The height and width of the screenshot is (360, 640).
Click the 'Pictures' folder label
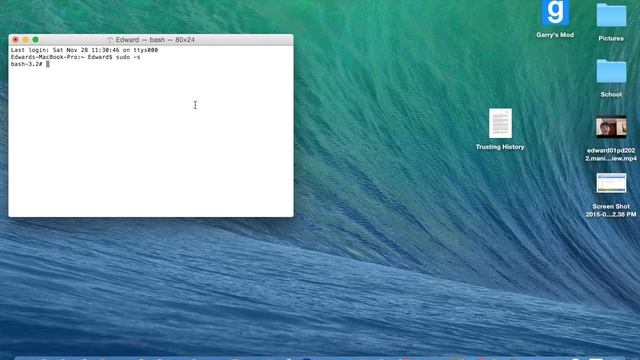(611, 38)
